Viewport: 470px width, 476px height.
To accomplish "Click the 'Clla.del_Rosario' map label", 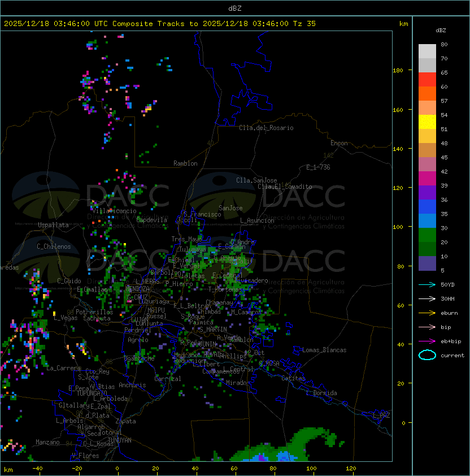I will click(266, 128).
